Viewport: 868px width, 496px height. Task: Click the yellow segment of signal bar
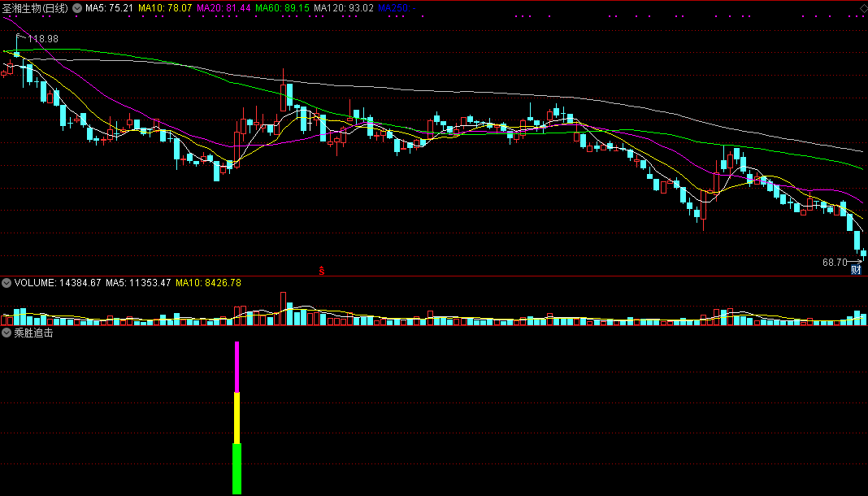(237, 418)
